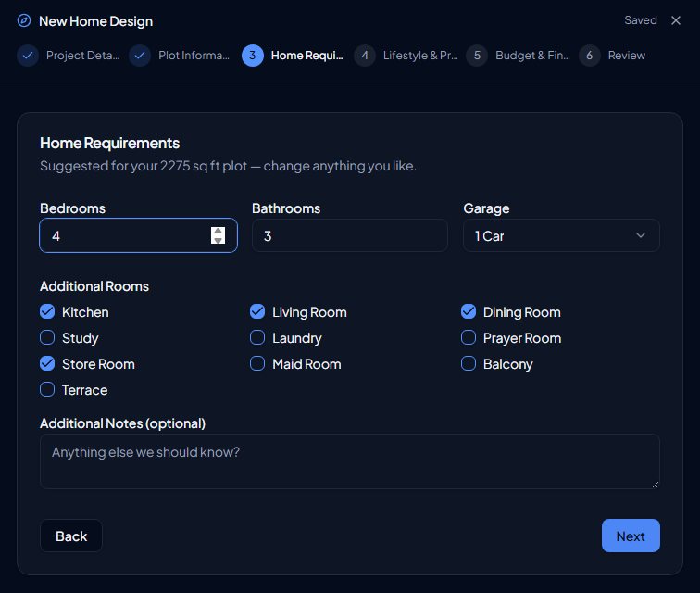Uncheck the Kitchen checkbox
The image size is (700, 593).
pyautogui.click(x=47, y=311)
